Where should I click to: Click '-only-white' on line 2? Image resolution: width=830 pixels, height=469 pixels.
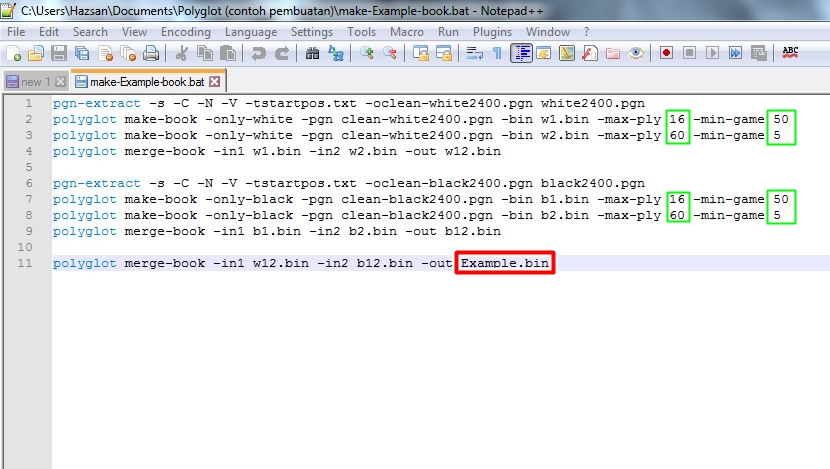pos(249,119)
